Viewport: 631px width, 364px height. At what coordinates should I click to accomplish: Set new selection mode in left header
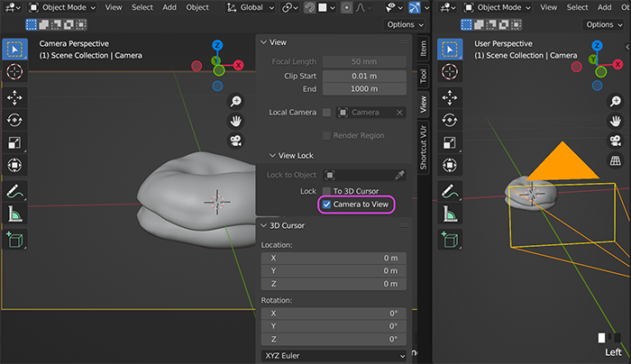point(31,24)
